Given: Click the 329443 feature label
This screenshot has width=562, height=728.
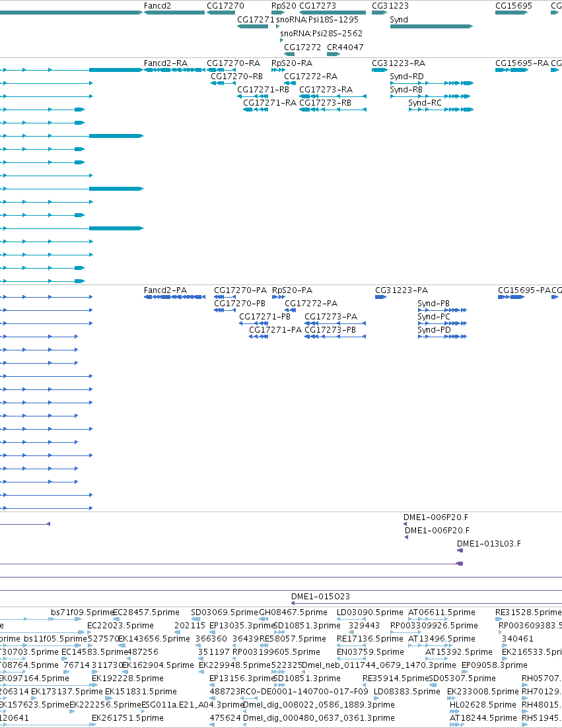Looking at the screenshot, I should 364,626.
